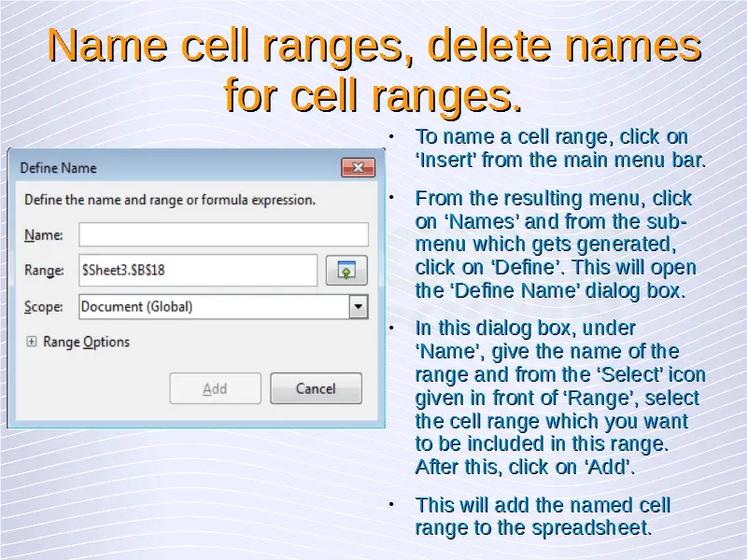Click the Range field showing $Sheet3.$B$18
This screenshot has width=747, height=560.
tap(198, 271)
